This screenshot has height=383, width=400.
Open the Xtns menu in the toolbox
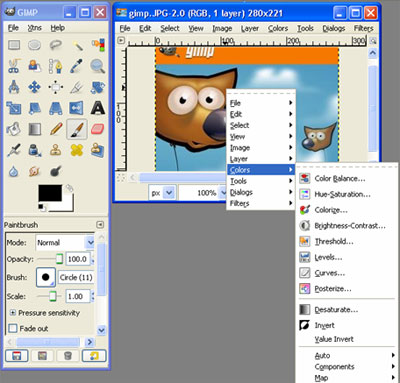(35, 28)
